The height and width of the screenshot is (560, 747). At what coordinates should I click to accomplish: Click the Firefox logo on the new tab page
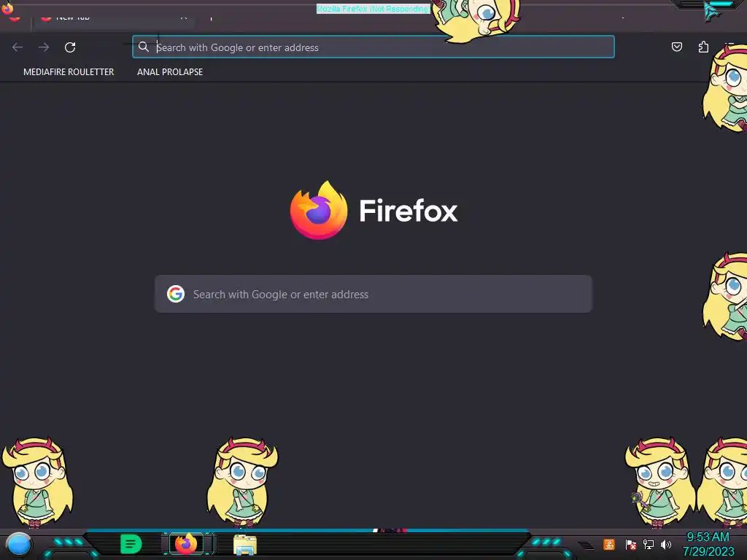coord(319,210)
